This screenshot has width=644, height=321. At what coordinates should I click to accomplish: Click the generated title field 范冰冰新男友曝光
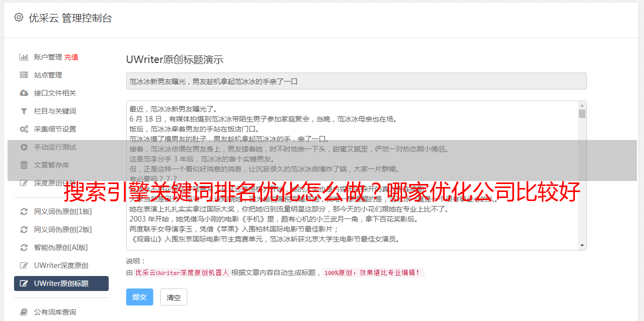tap(356, 81)
